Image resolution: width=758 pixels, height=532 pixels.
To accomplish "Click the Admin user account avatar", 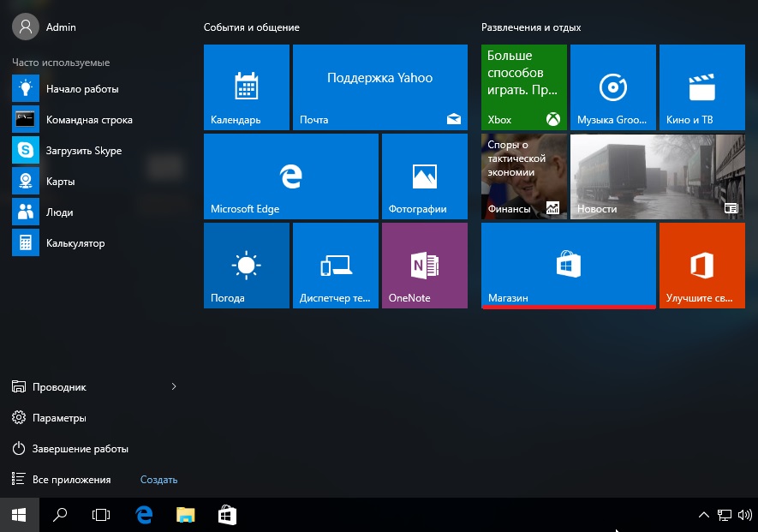I will click(x=25, y=27).
